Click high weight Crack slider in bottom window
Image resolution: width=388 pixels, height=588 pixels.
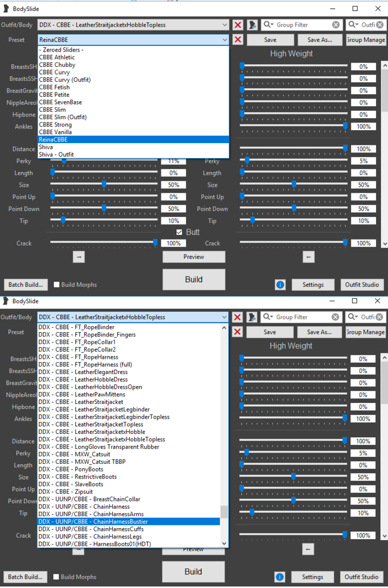[x=293, y=535]
